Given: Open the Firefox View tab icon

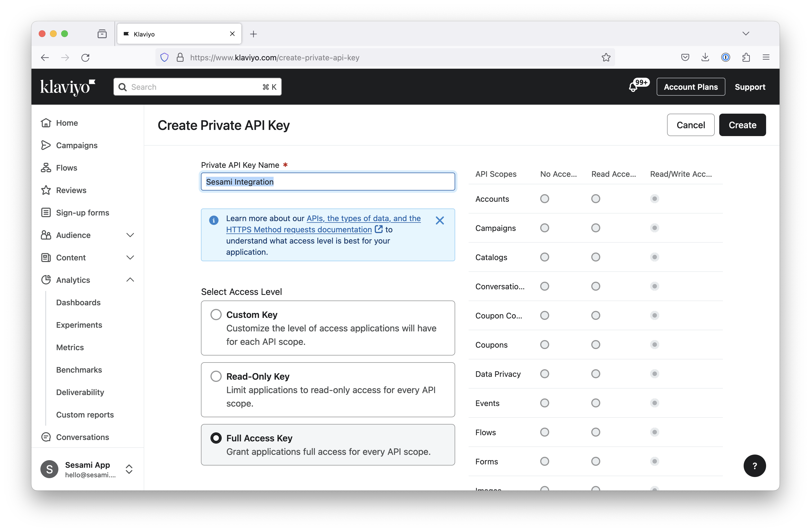Looking at the screenshot, I should click(x=102, y=34).
